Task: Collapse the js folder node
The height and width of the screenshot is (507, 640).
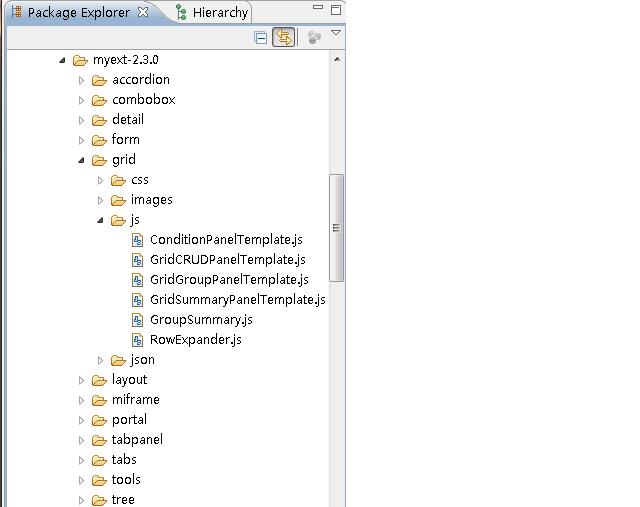Action: pyautogui.click(x=101, y=220)
